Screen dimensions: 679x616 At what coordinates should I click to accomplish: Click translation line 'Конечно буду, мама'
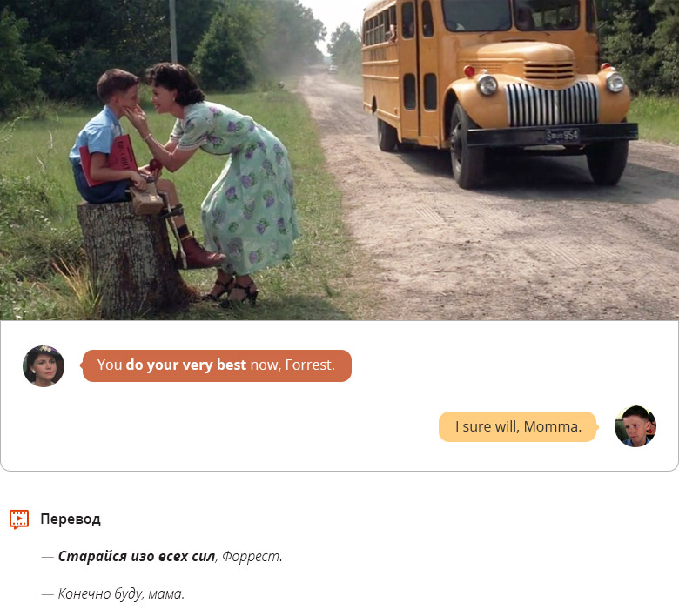tap(121, 593)
